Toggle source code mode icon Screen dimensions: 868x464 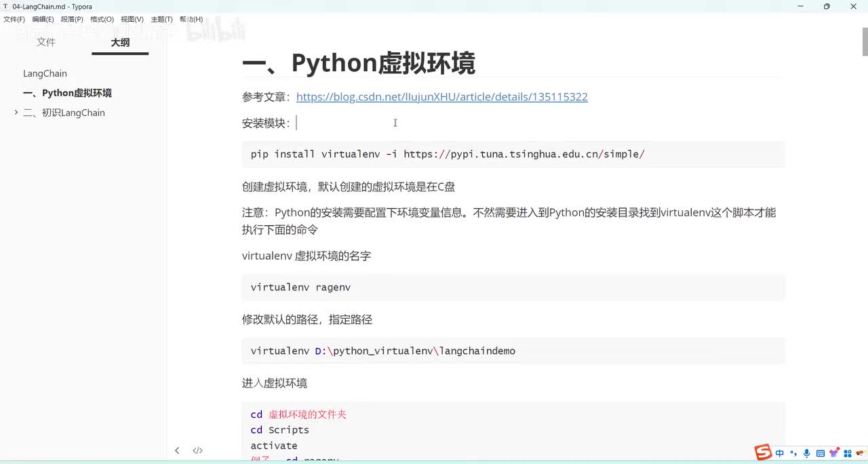(x=197, y=450)
